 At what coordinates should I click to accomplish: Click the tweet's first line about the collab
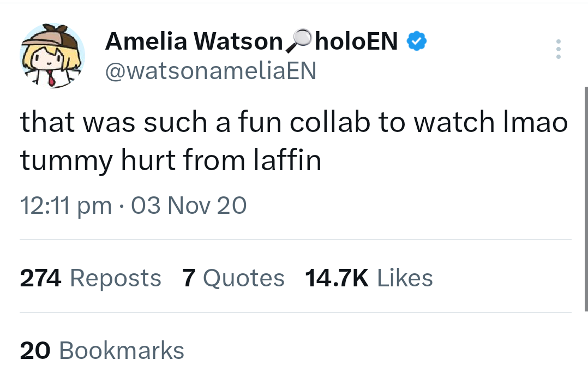pyautogui.click(x=293, y=123)
